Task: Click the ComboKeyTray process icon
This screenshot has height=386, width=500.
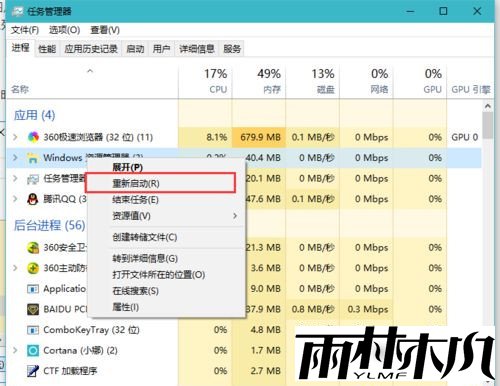Action: [x=33, y=330]
